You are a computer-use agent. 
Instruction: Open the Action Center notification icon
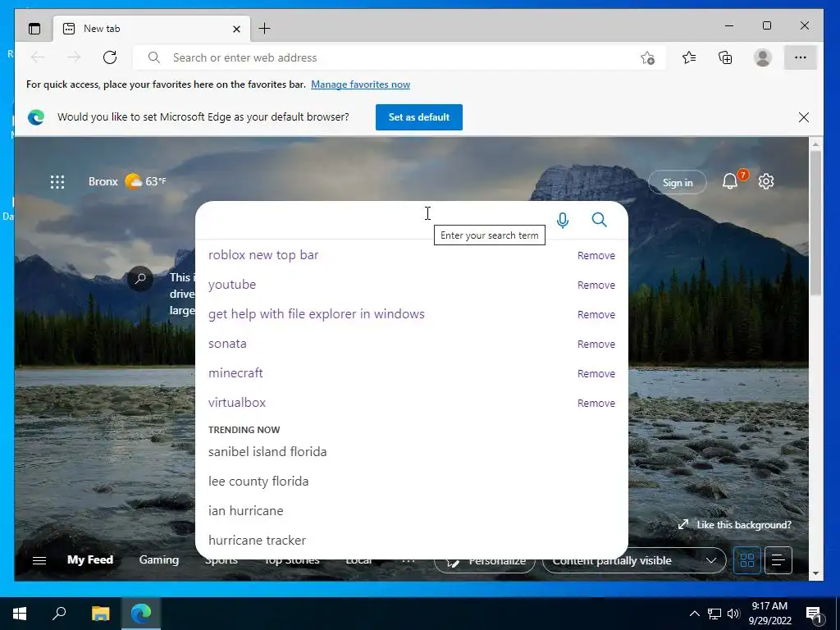tap(815, 614)
